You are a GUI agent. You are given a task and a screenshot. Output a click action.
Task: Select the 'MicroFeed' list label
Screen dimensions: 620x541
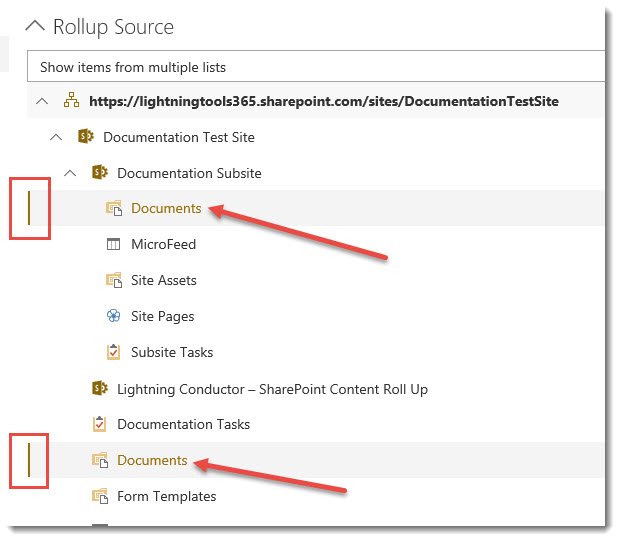click(x=164, y=244)
